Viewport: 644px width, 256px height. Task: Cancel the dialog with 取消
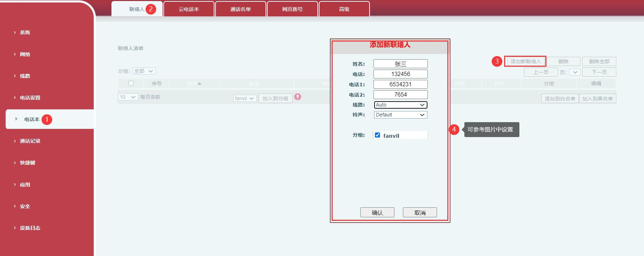[x=420, y=212]
